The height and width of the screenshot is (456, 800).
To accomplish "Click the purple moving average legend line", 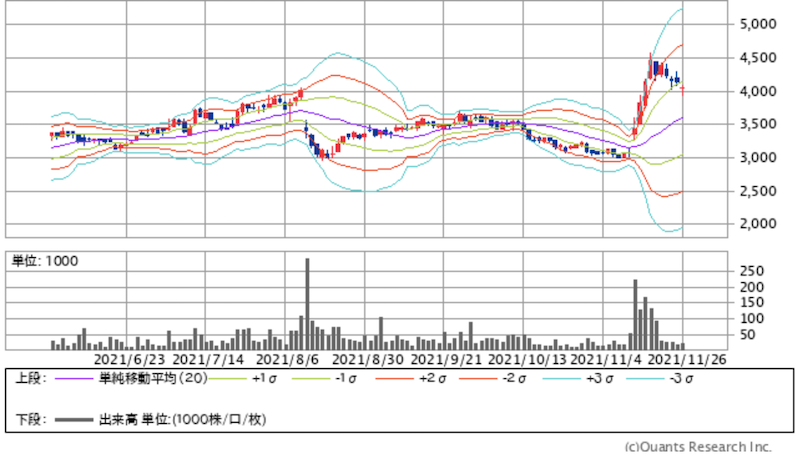I will (75, 378).
